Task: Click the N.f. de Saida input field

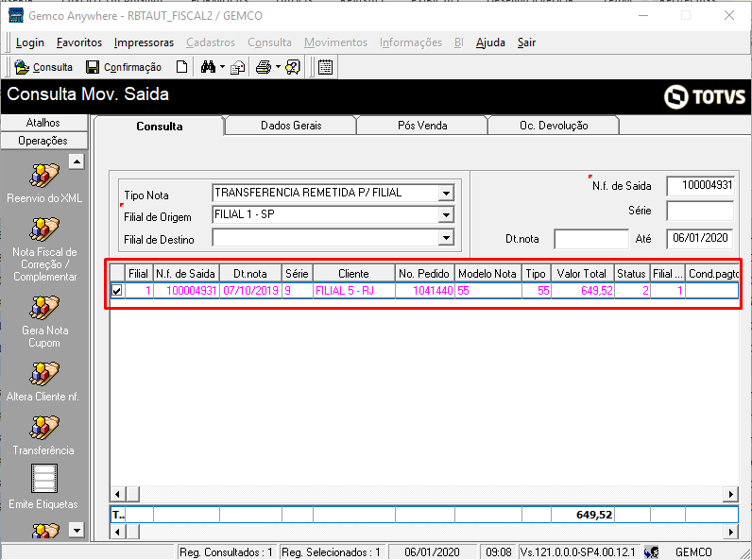Action: click(700, 185)
